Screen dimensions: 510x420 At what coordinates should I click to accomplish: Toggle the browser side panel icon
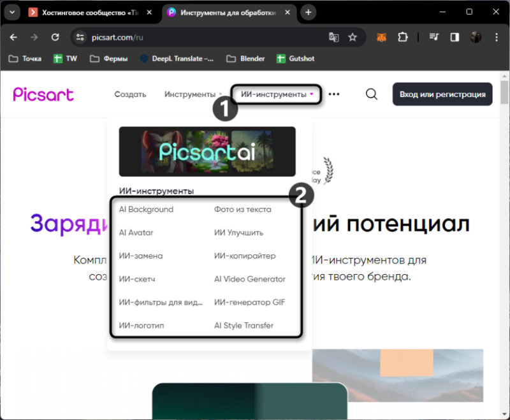[455, 38]
